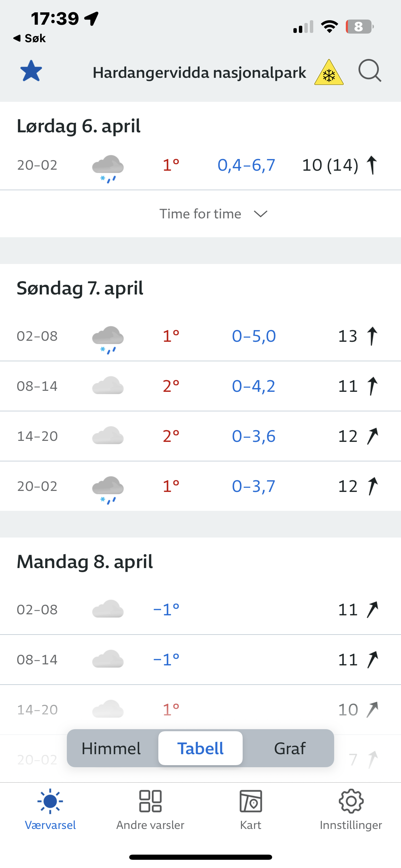
Task: Tap the Søndag 7. april heading
Action: click(x=80, y=288)
